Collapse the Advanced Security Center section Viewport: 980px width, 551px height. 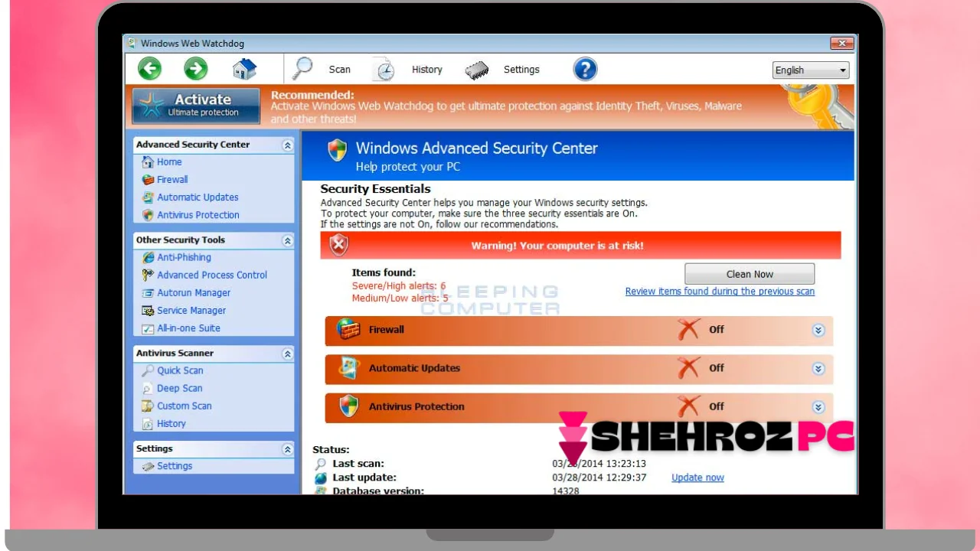288,145
